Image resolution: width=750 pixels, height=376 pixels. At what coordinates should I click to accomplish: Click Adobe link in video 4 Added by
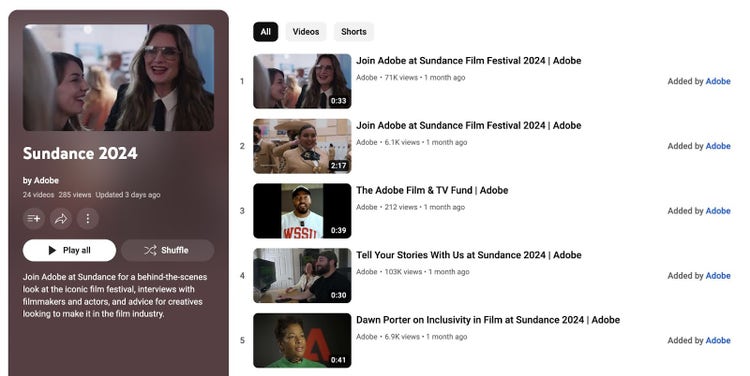(718, 276)
